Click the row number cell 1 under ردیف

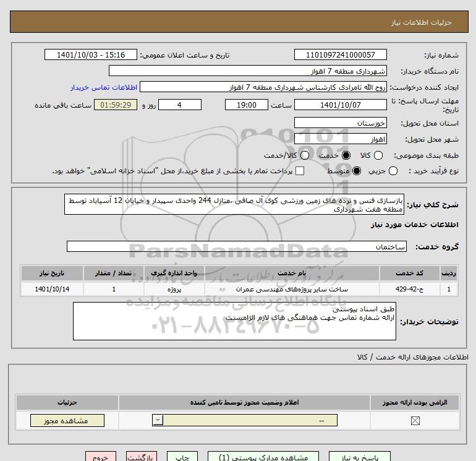tap(449, 289)
